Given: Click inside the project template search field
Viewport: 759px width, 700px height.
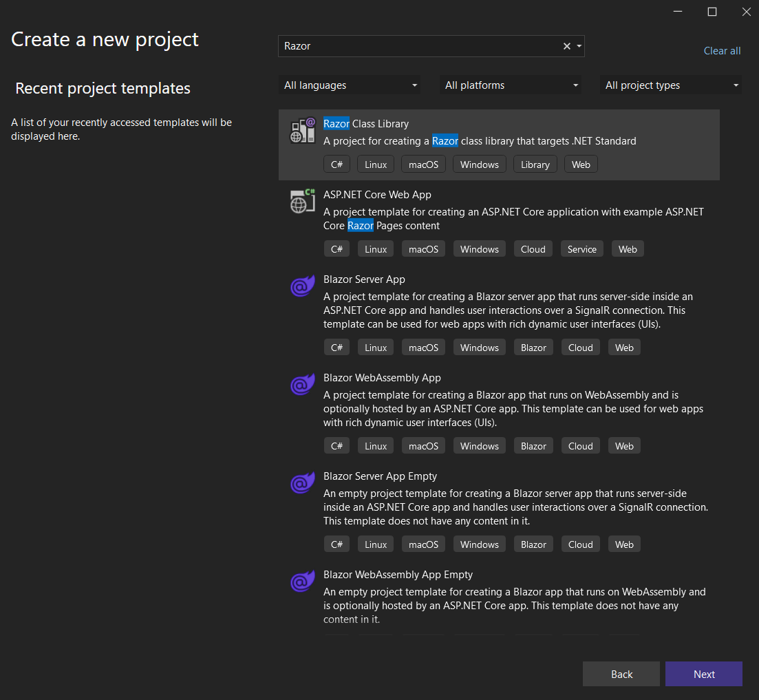Looking at the screenshot, I should click(413, 45).
